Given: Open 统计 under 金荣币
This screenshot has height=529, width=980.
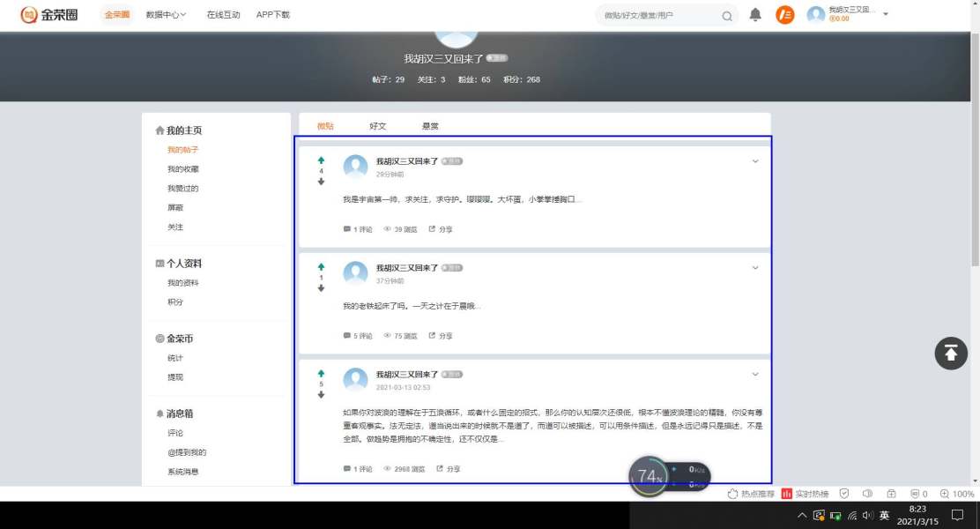Looking at the screenshot, I should tap(175, 358).
